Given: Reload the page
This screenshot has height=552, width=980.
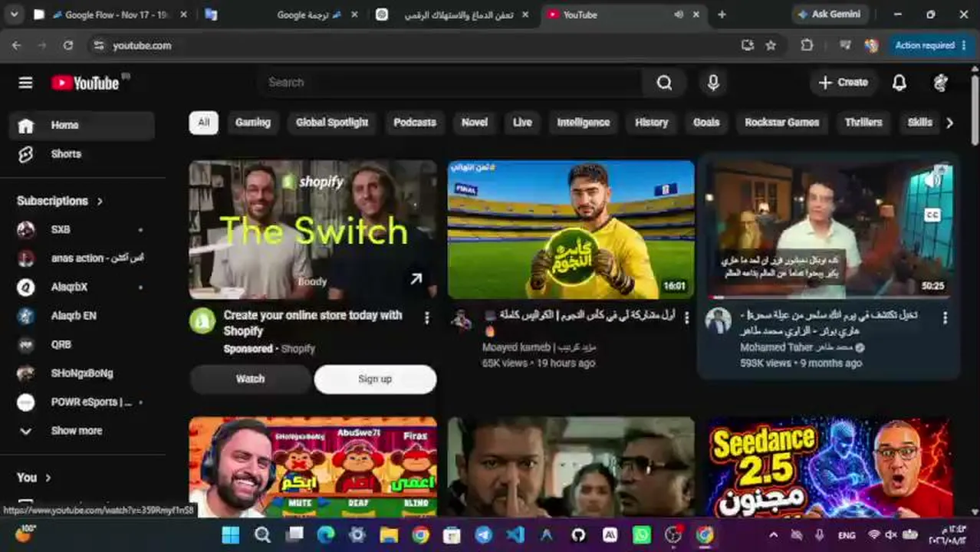Looking at the screenshot, I should (67, 45).
